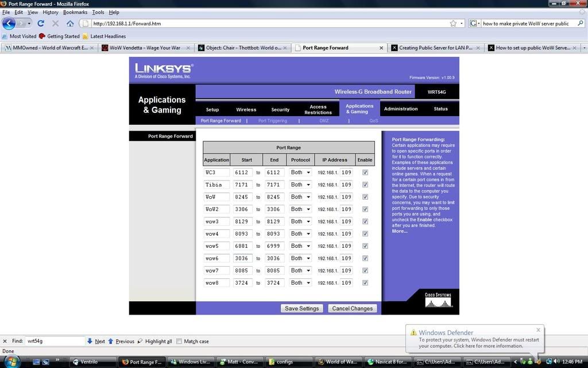Click the Stop loading X icon

point(56,23)
